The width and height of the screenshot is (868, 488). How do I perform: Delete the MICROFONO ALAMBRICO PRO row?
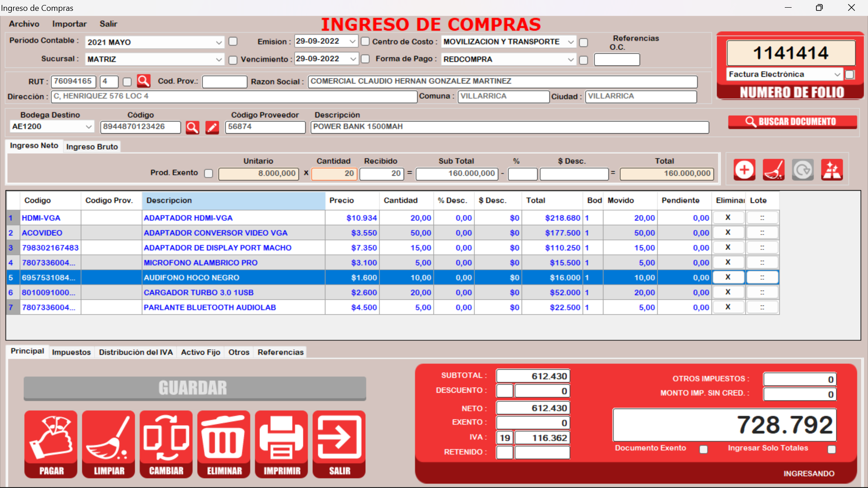click(x=728, y=263)
